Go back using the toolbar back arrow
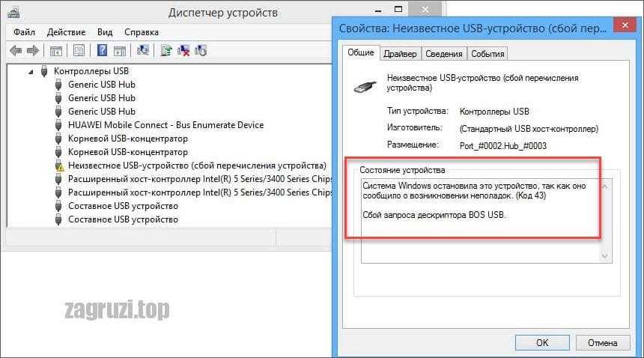This screenshot has width=644, height=358. tap(16, 51)
